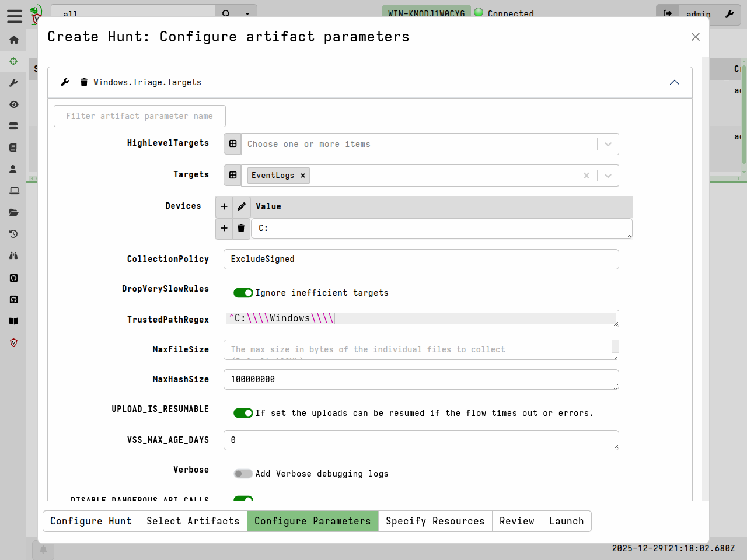Click the trash icon next to Windows.Triage.Targets
Viewport: 747px width, 560px height.
pyautogui.click(x=84, y=82)
